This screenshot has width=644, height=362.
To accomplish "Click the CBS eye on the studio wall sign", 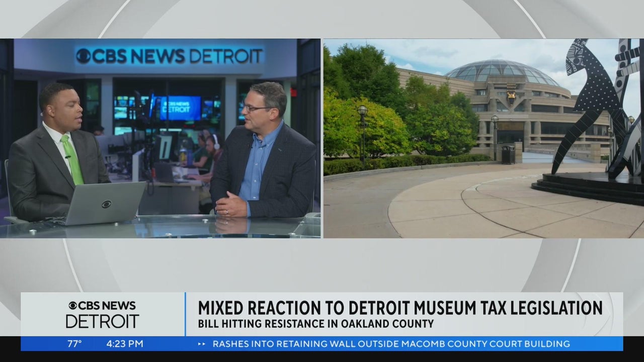I will click(x=83, y=56).
